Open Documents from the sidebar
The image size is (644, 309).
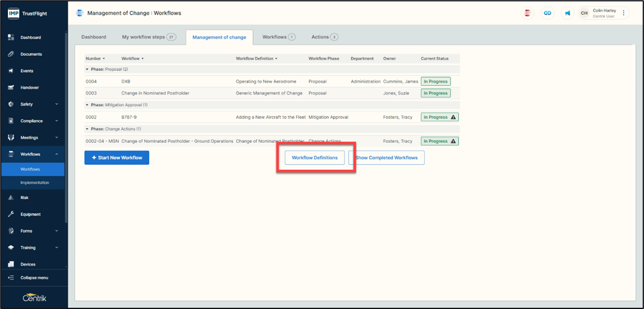point(31,54)
